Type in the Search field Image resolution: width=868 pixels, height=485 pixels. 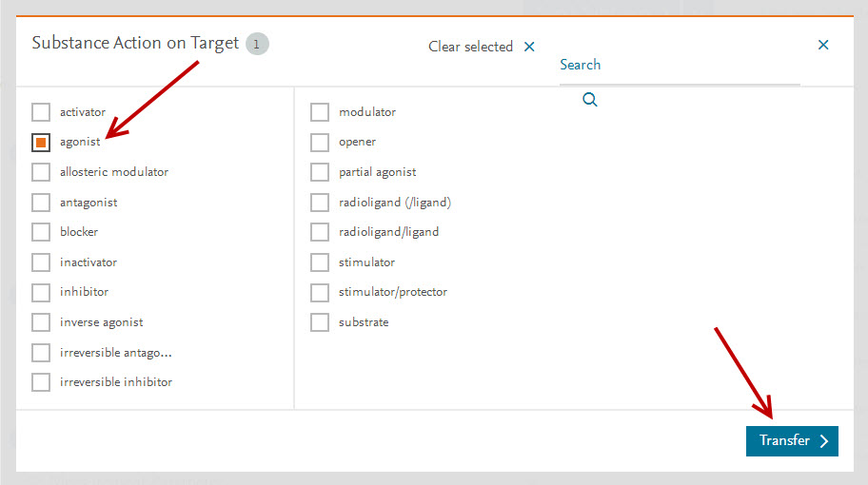coord(678,66)
